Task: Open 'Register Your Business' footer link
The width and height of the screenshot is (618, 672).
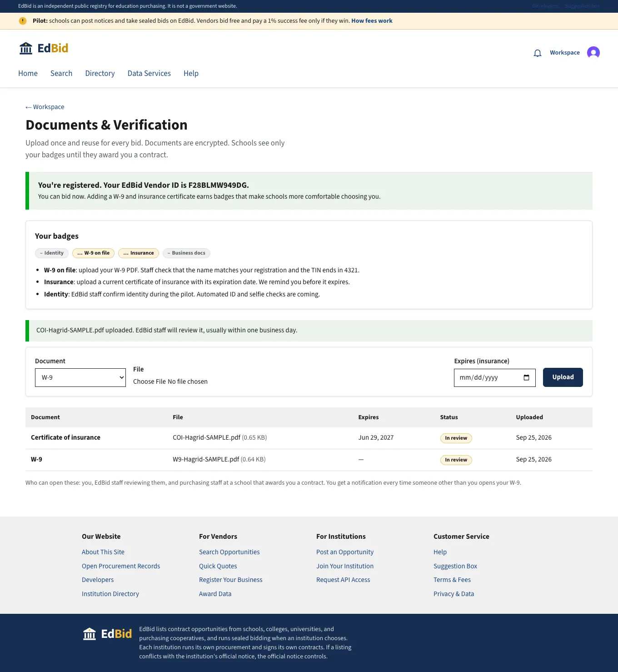Action: click(231, 580)
